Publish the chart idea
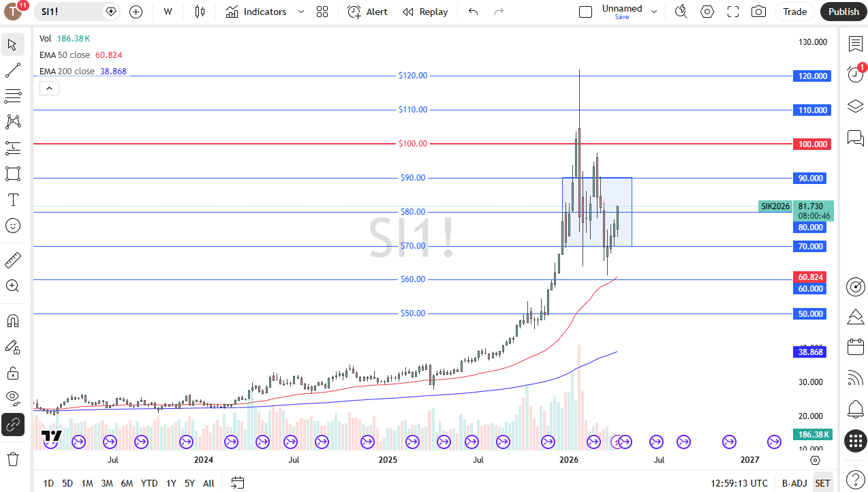Screen dimensions: 868x492 [843, 12]
